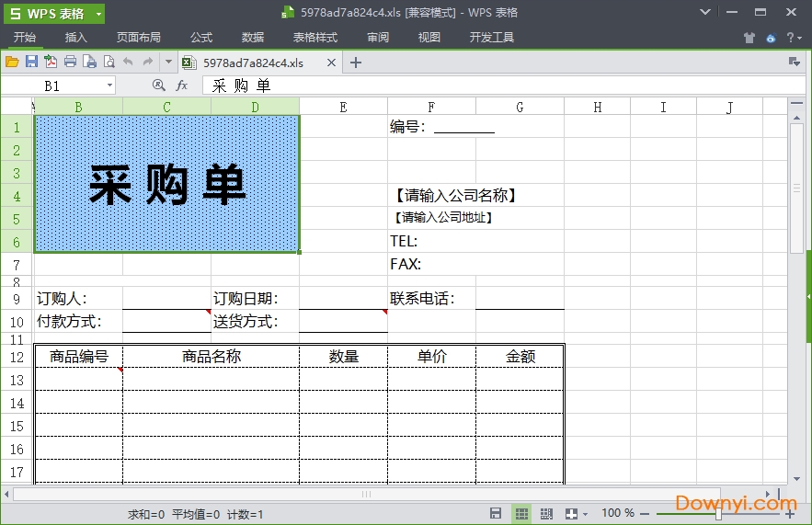The image size is (812, 525).
Task: Select the 商品编号 header cell
Action: (79, 356)
